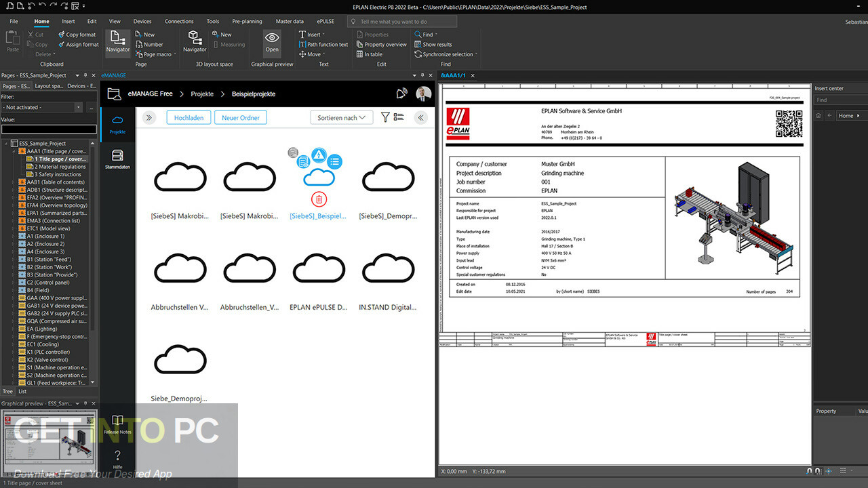The height and width of the screenshot is (488, 868).
Task: Open Property overview
Action: click(x=381, y=45)
